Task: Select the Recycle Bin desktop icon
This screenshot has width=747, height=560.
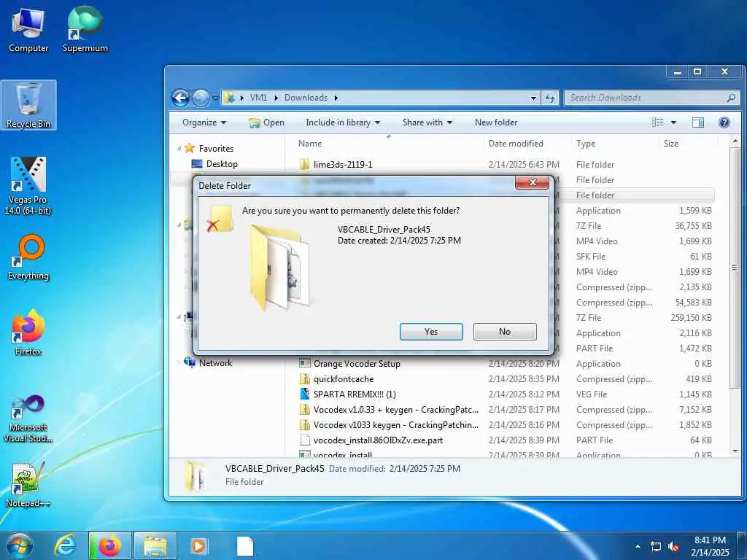Action: click(28, 105)
